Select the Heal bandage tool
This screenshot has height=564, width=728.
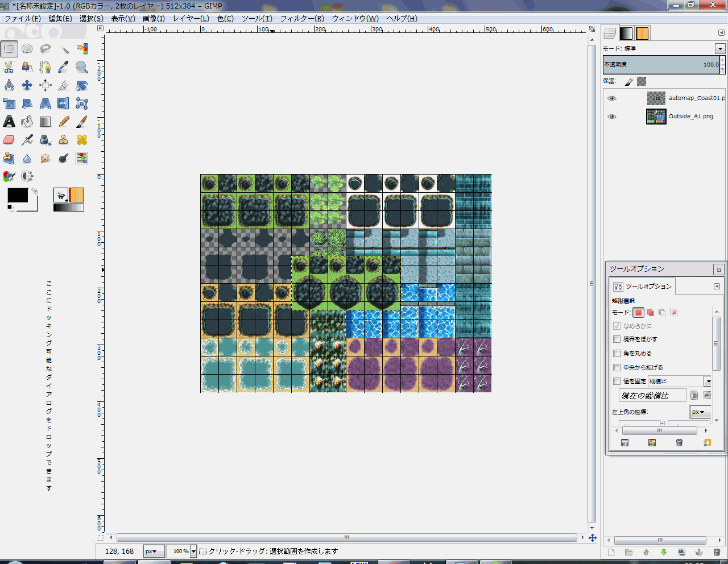pyautogui.click(x=82, y=140)
